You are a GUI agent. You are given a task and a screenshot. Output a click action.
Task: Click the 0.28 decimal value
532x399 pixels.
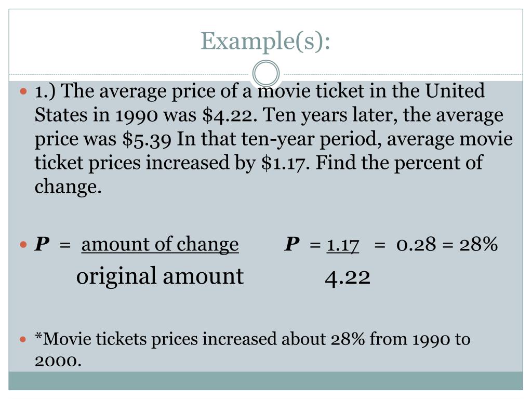[x=416, y=244]
